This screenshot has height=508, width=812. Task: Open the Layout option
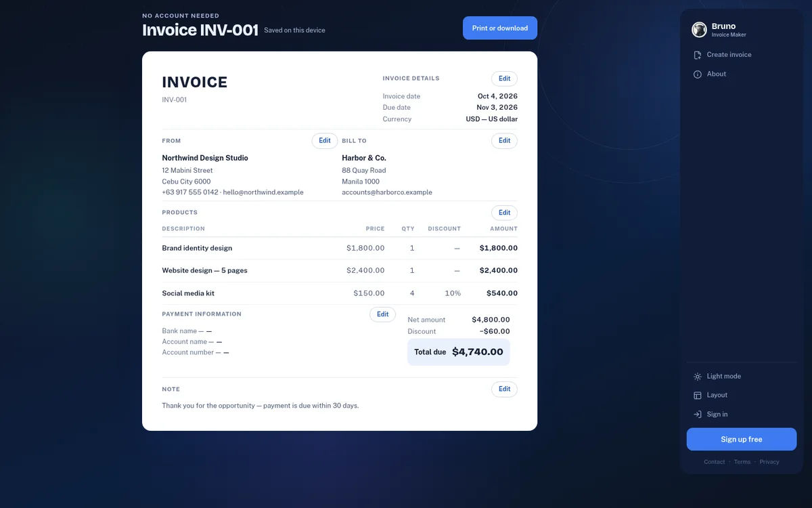(742, 396)
